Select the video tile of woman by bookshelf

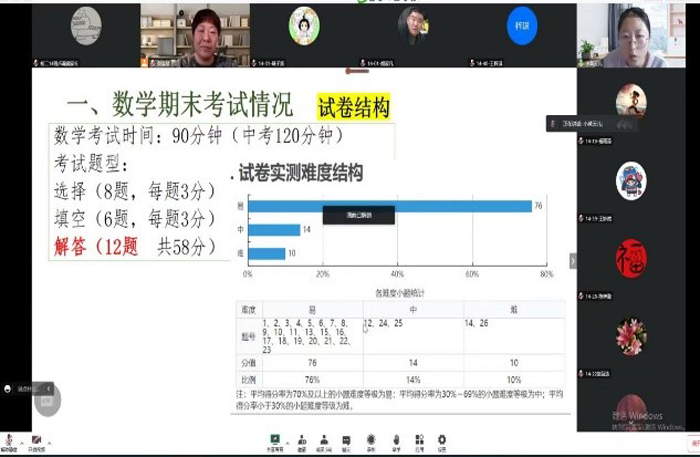(x=195, y=35)
